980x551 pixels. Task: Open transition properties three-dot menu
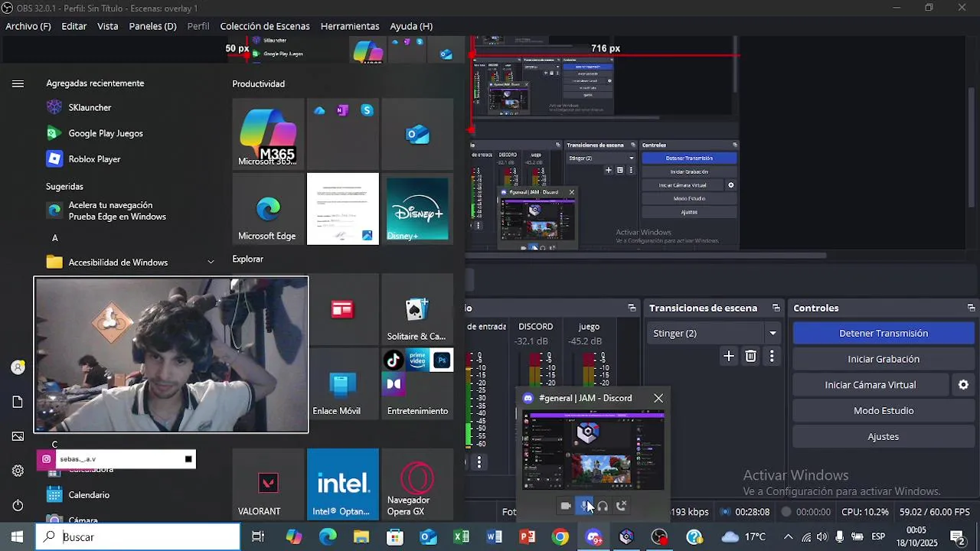[x=772, y=356]
